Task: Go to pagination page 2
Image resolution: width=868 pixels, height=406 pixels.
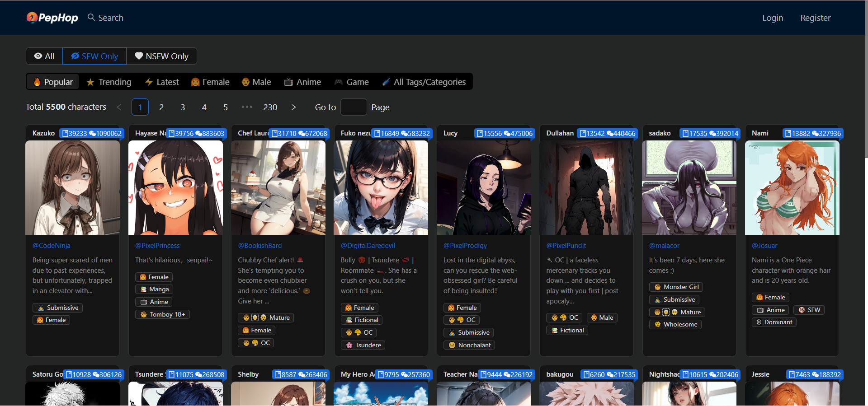Action: click(x=161, y=107)
